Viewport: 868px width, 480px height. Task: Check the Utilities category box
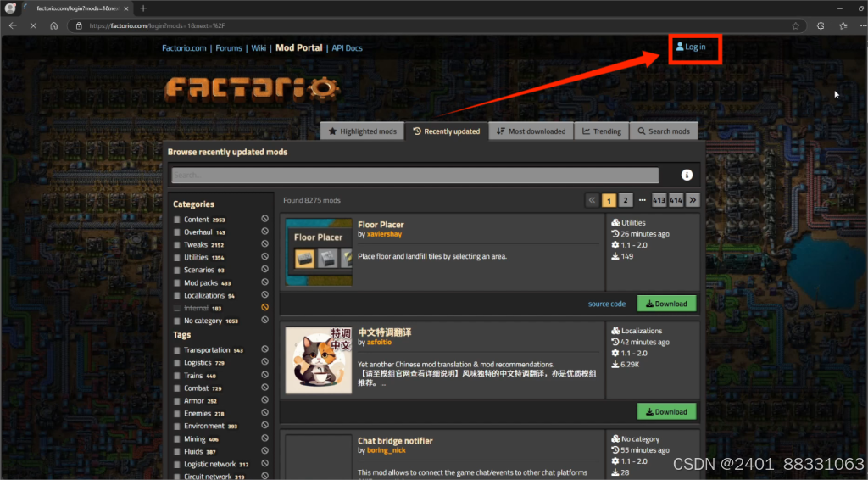pos(177,258)
